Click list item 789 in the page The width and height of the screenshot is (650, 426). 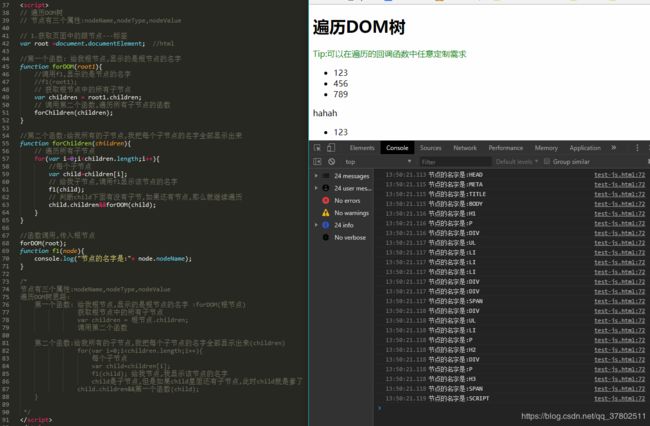(340, 94)
